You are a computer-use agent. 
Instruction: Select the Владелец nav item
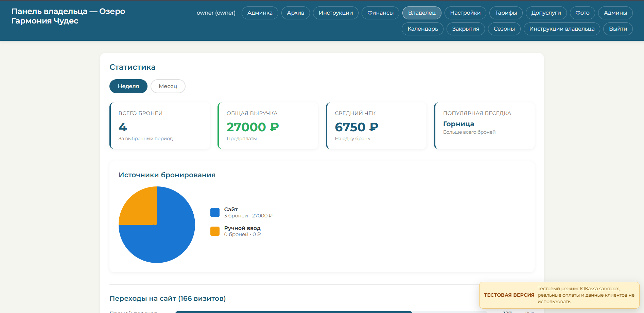coord(422,13)
